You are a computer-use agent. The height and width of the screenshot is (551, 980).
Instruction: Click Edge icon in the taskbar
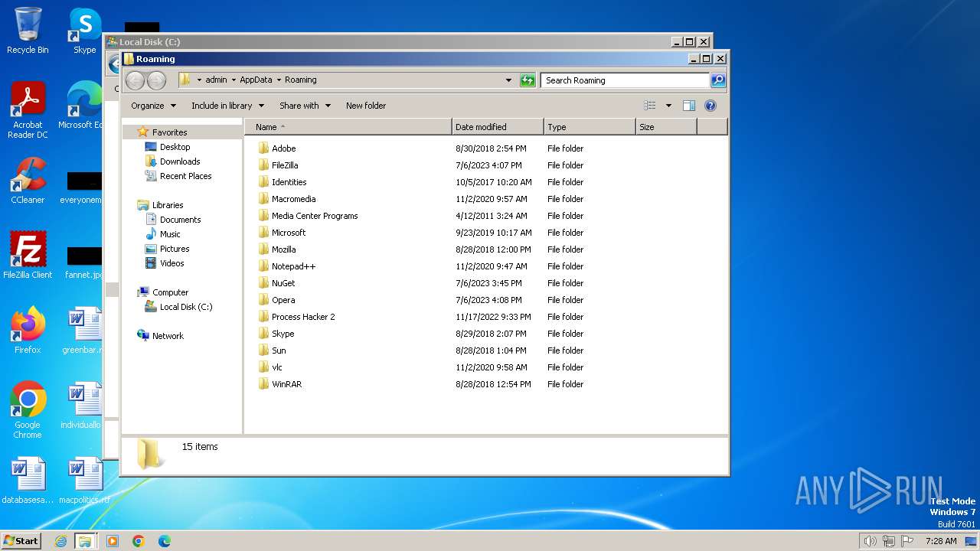pos(165,541)
